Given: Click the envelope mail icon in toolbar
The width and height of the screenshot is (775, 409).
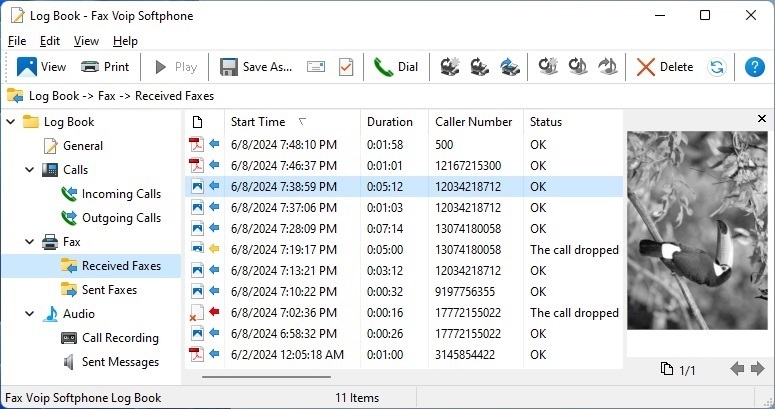Looking at the screenshot, I should pyautogui.click(x=316, y=67).
